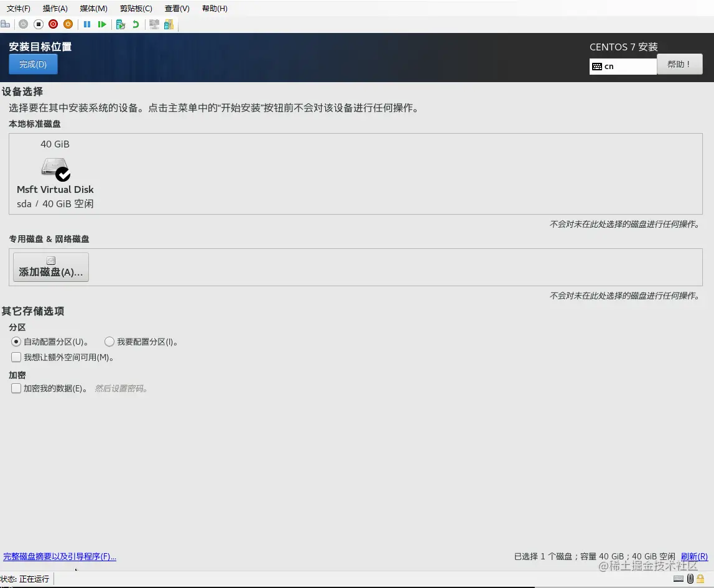Image resolution: width=714 pixels, height=588 pixels.
Task: Click the mouse status bar icon
Action: [x=690, y=579]
